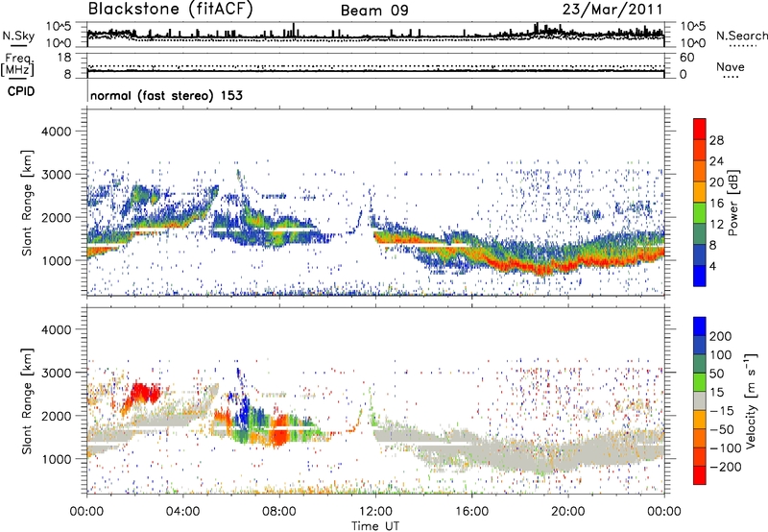
Task: Click the date "23/Mar/2011"
Action: pyautogui.click(x=612, y=9)
